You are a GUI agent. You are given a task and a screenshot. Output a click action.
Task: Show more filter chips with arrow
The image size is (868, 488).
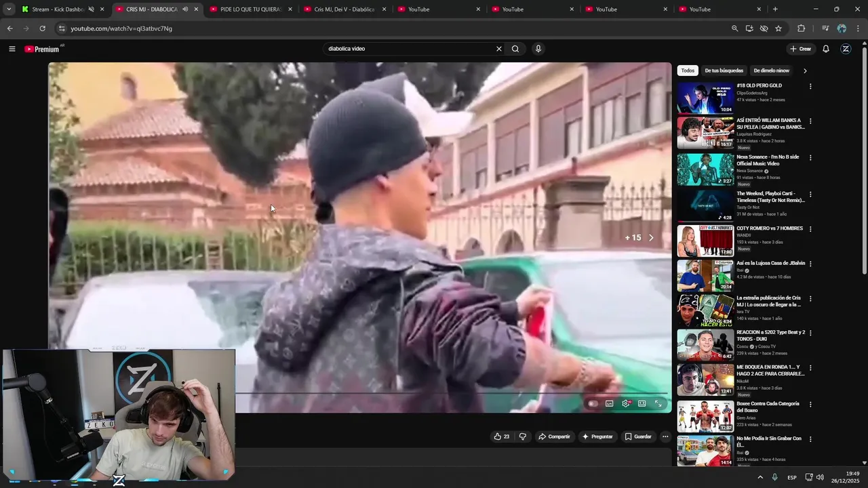[805, 70]
